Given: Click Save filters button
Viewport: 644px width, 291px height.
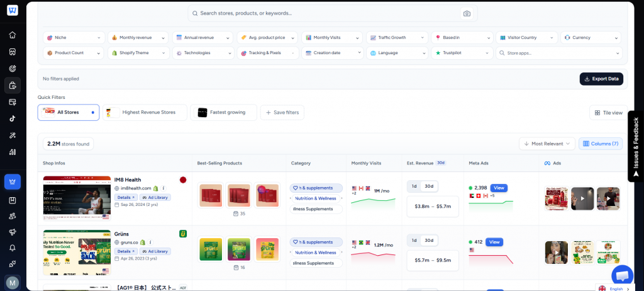Looking at the screenshot, I should pyautogui.click(x=282, y=112).
